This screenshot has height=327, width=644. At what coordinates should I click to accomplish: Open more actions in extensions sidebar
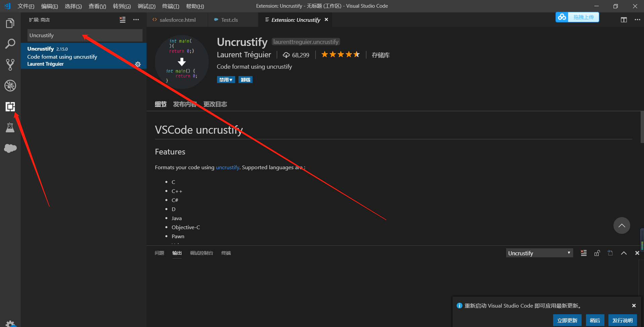(136, 20)
